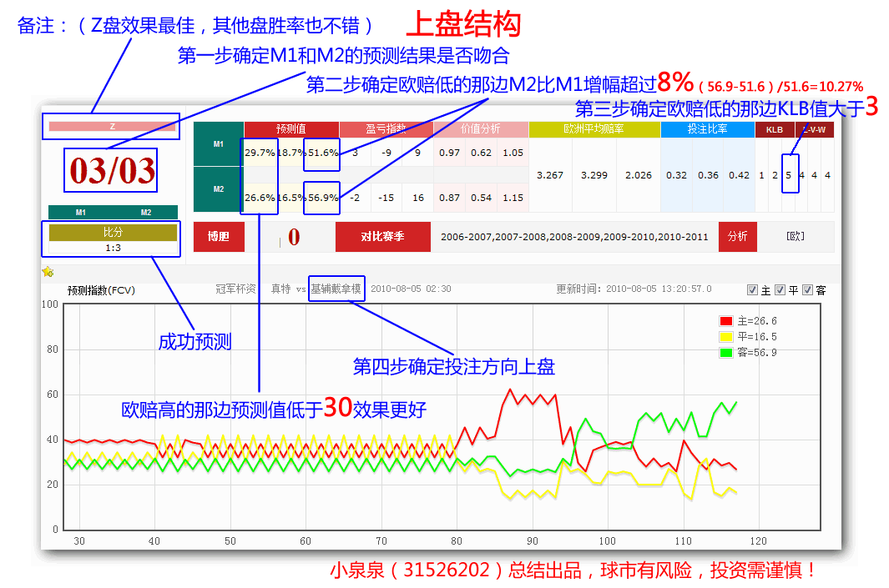This screenshot has height=588, width=889.
Task: Select the 价值分析 column header
Action: point(481,129)
